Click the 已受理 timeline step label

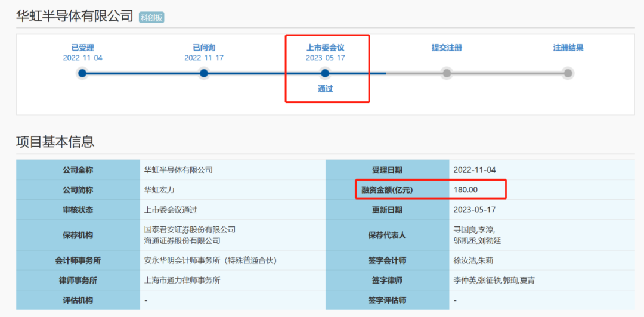pyautogui.click(x=82, y=48)
